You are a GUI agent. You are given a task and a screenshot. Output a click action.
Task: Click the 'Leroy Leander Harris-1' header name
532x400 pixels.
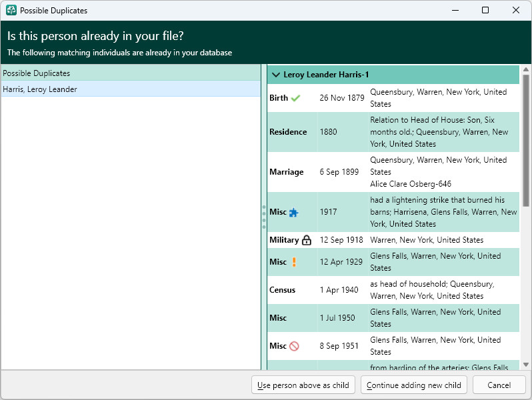pos(326,75)
